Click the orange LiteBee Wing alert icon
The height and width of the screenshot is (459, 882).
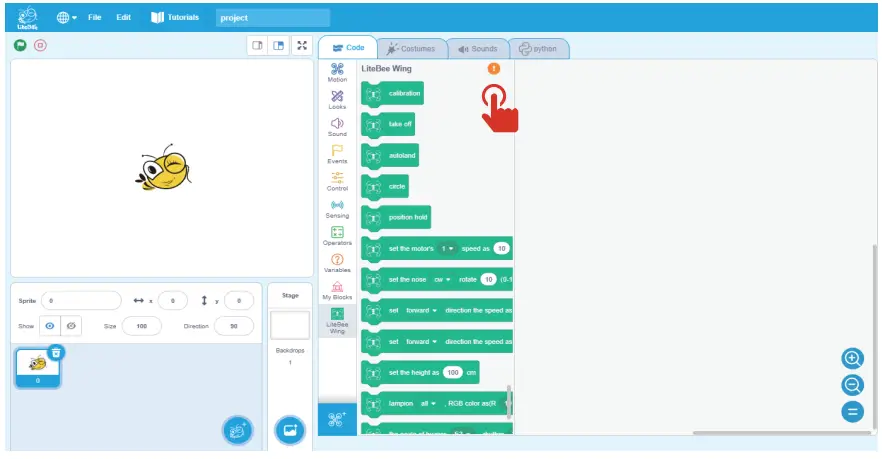click(493, 69)
